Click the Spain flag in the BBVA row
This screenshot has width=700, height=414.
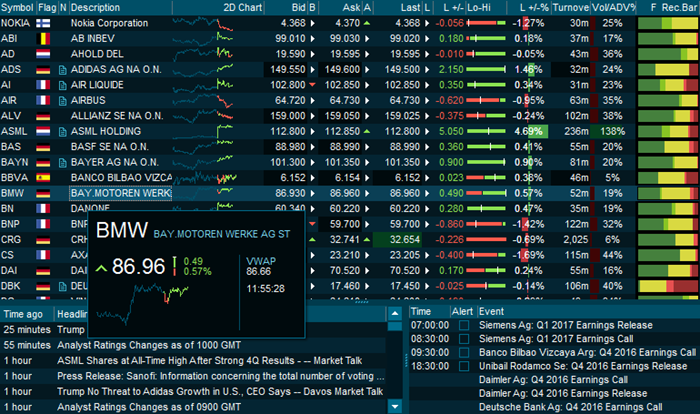click(43, 178)
